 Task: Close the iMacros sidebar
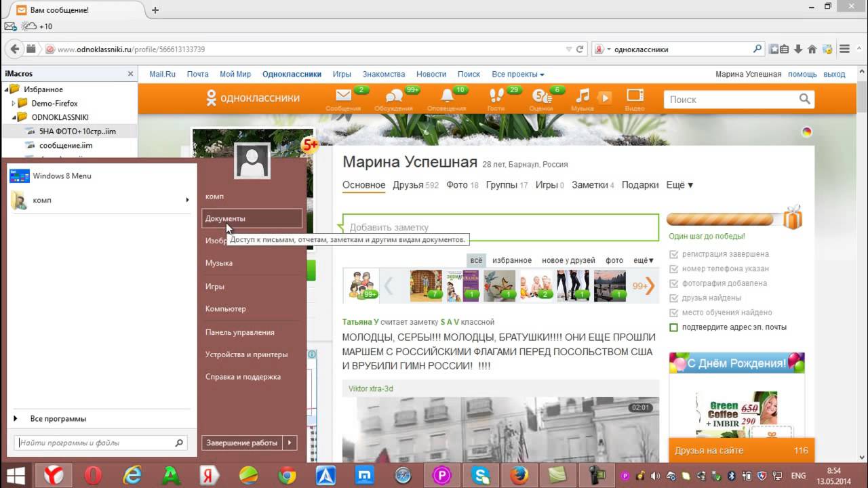pyautogui.click(x=130, y=74)
